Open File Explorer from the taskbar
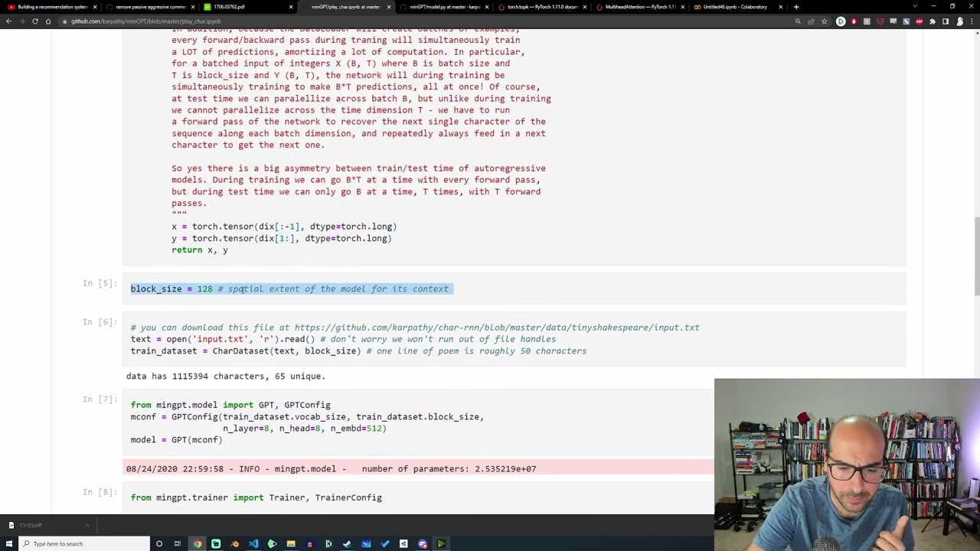Screen dimensions: 980x551 pyautogui.click(x=291, y=543)
